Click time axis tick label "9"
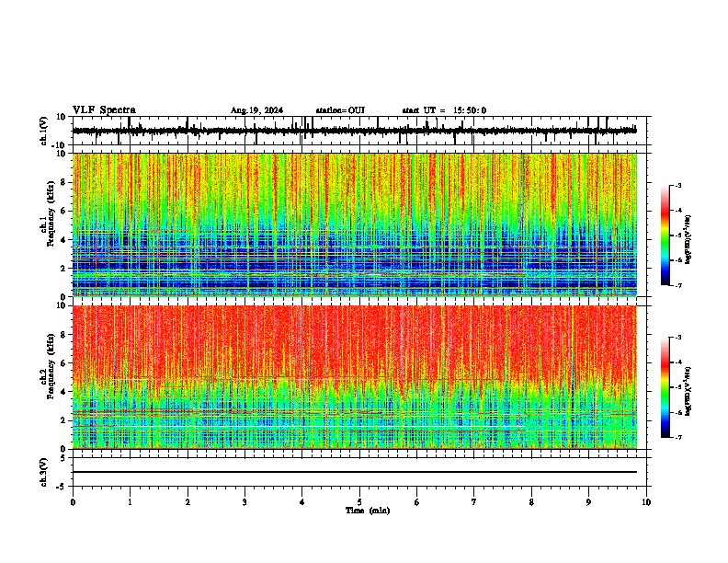Screen dimensions: 728x563 click(x=588, y=502)
